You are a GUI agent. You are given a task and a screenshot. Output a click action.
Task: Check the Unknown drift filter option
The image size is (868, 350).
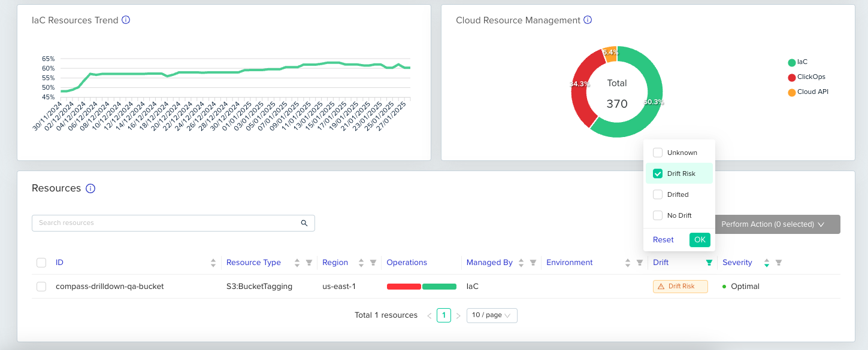658,153
